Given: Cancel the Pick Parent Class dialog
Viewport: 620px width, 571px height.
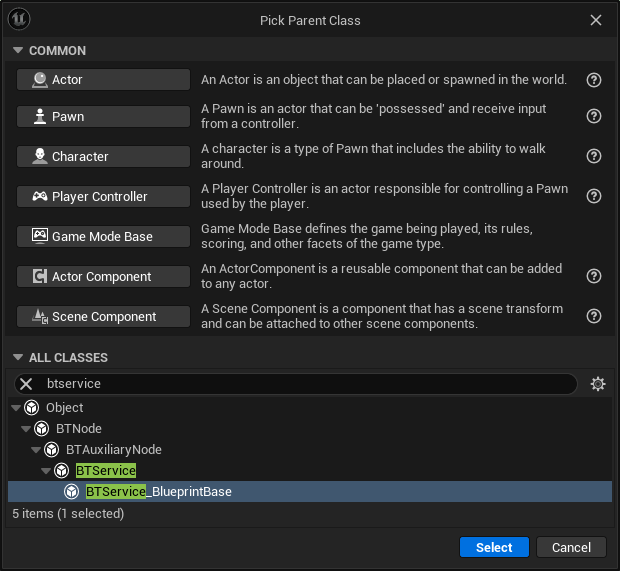Looking at the screenshot, I should click(x=571, y=547).
